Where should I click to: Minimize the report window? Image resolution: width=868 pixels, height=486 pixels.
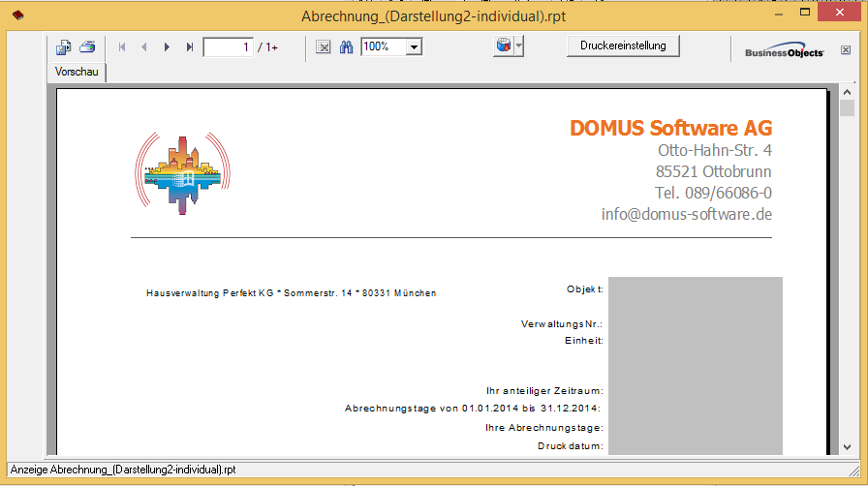coord(779,13)
